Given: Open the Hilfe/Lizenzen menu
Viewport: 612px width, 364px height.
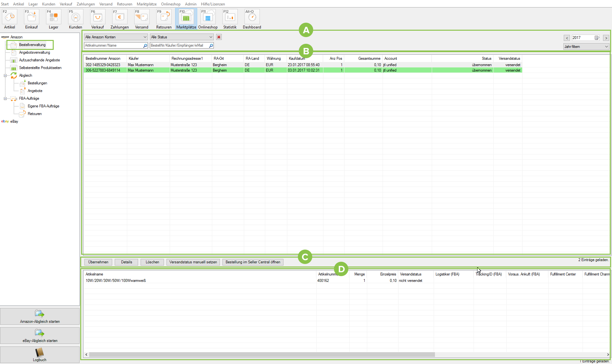Looking at the screenshot, I should [x=213, y=4].
